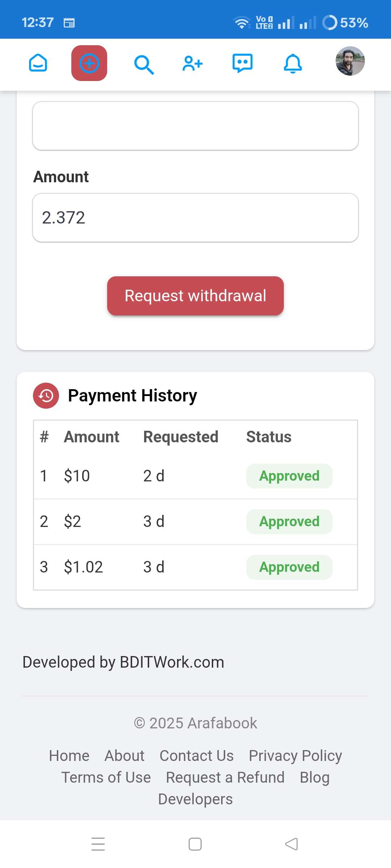
Task: Tap the Payment History clock icon
Action: (46, 396)
